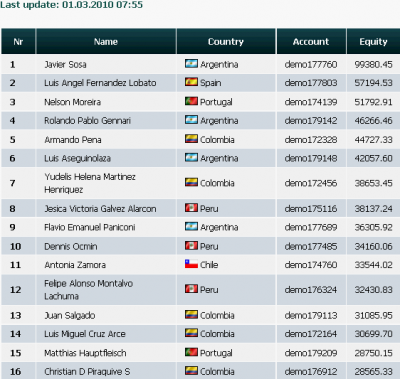
Task: Click account demo177803
Action: 311,83
